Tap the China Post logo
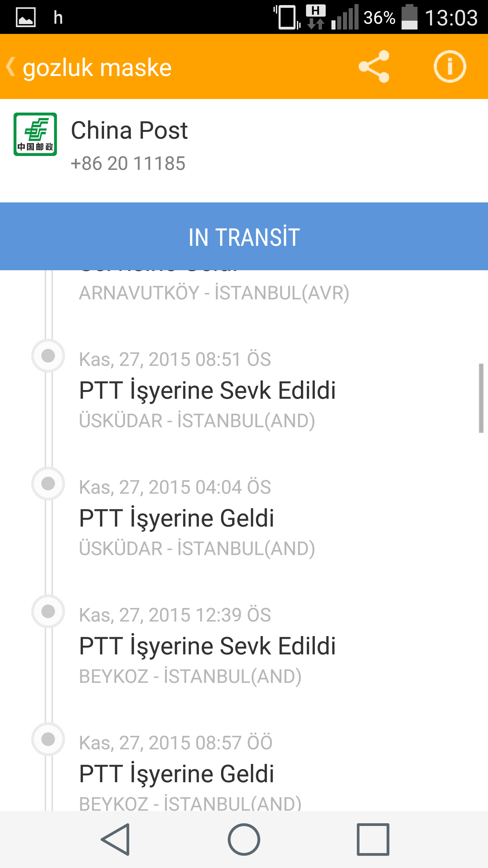488x868 pixels. (x=35, y=134)
